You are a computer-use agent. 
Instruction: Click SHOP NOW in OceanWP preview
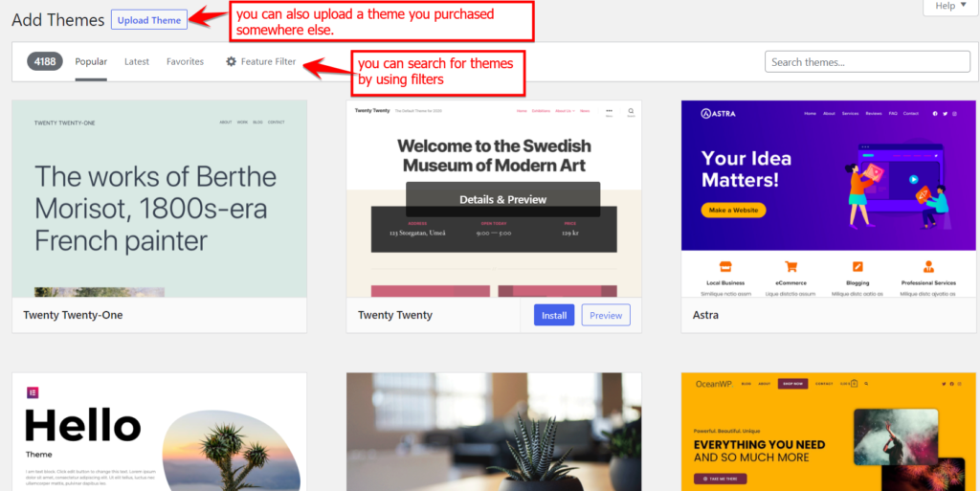(x=792, y=384)
